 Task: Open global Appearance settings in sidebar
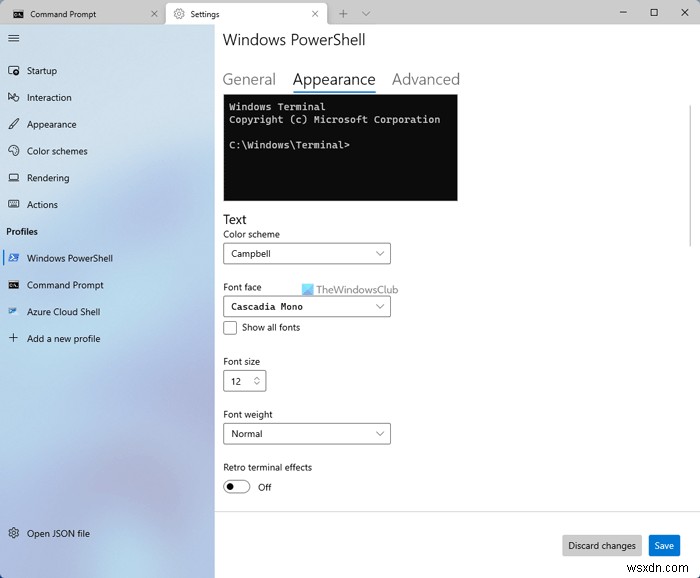point(107,124)
